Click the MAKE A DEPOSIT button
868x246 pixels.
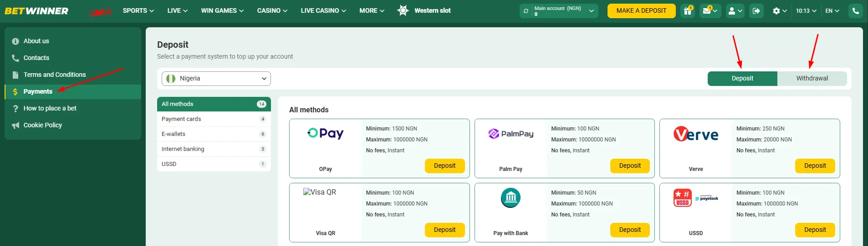641,11
